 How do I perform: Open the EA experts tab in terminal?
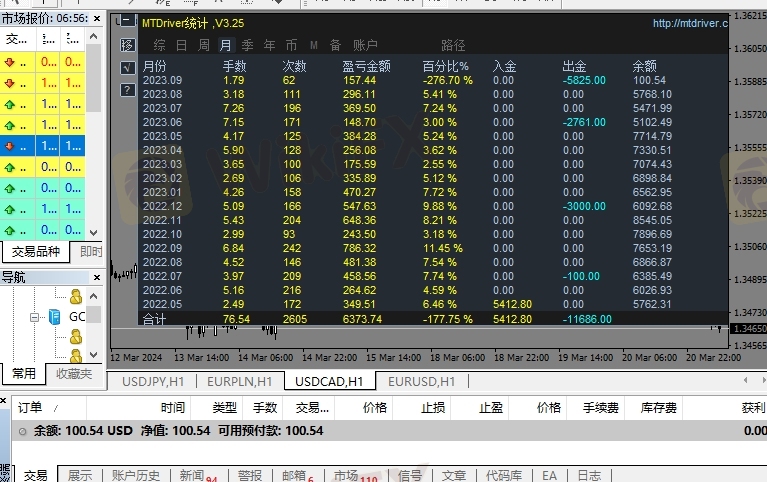click(x=549, y=475)
